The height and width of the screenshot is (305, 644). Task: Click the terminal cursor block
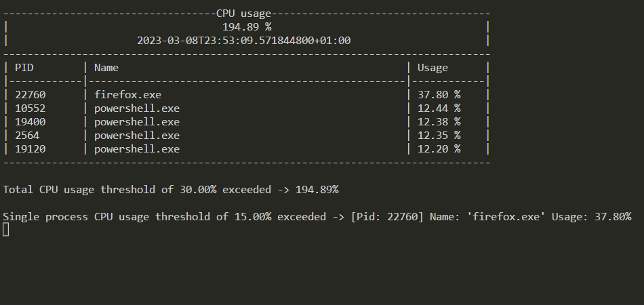pyautogui.click(x=5, y=230)
